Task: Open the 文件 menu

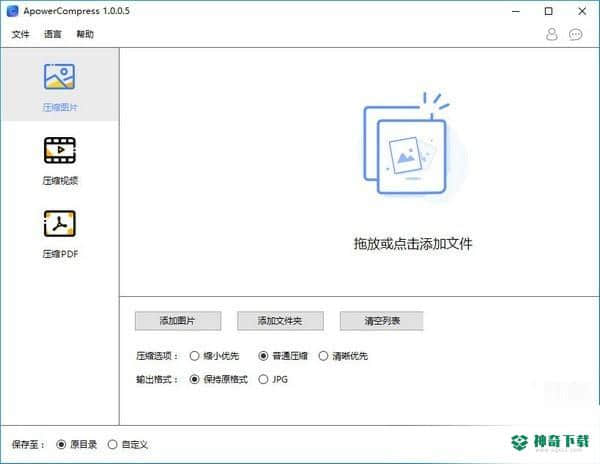Action: [20, 34]
